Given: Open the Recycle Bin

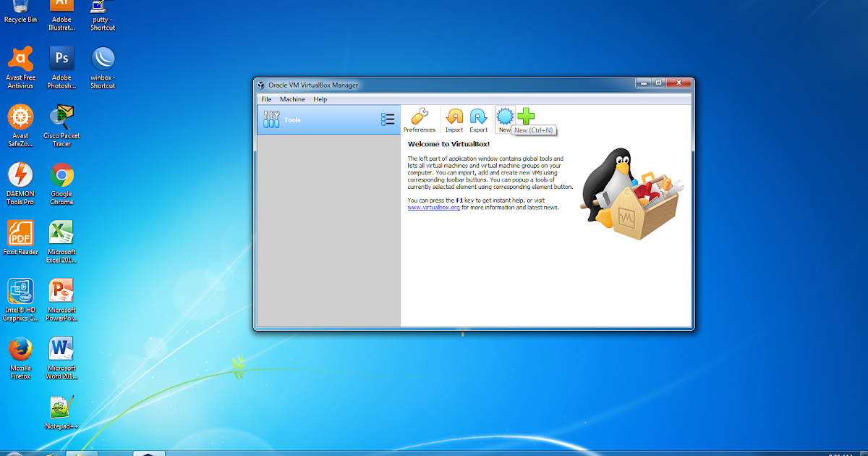Looking at the screenshot, I should click(x=21, y=7).
